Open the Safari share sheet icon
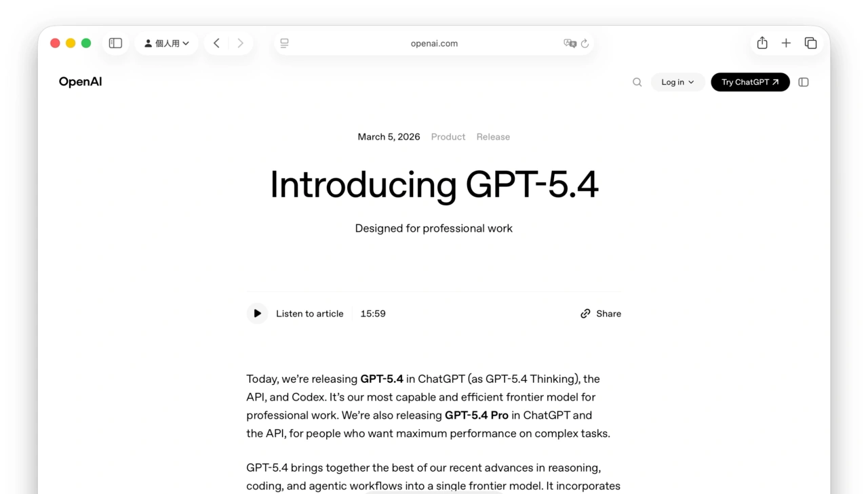This screenshot has height=494, width=868. (x=762, y=43)
